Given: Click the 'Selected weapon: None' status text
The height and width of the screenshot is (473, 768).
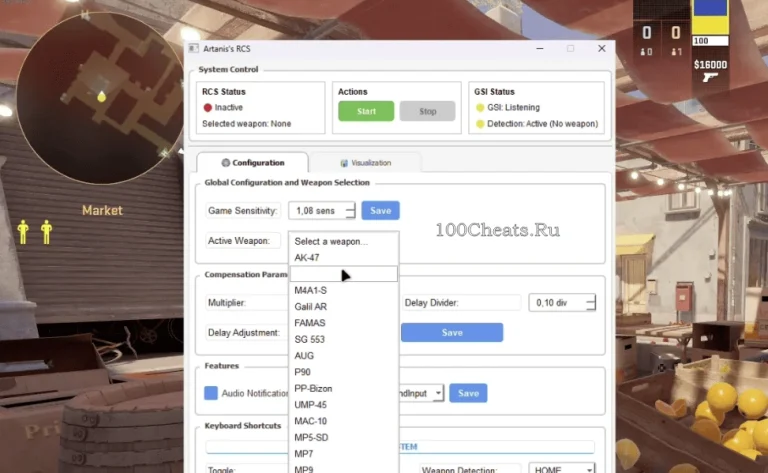Looking at the screenshot, I should [x=246, y=124].
